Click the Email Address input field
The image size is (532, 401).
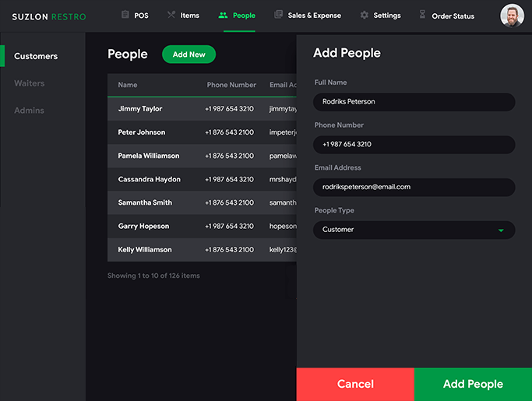414,188
